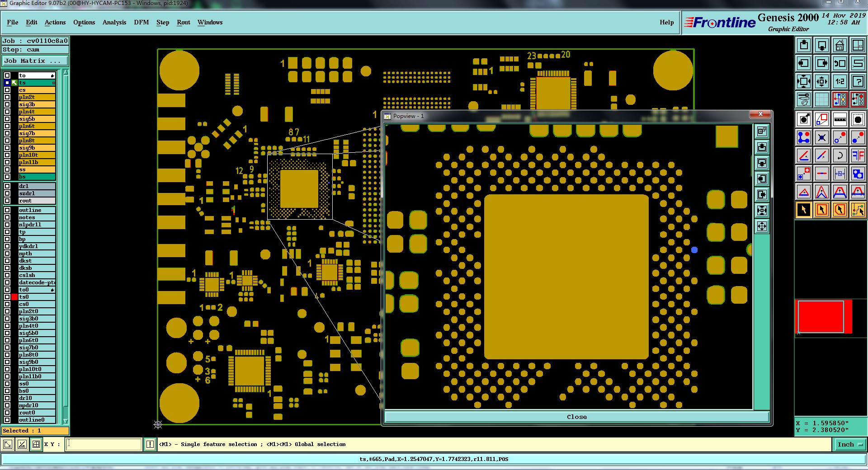Click the pan left icon in main toolbar
Screen dimensions: 868x470
pos(804,63)
